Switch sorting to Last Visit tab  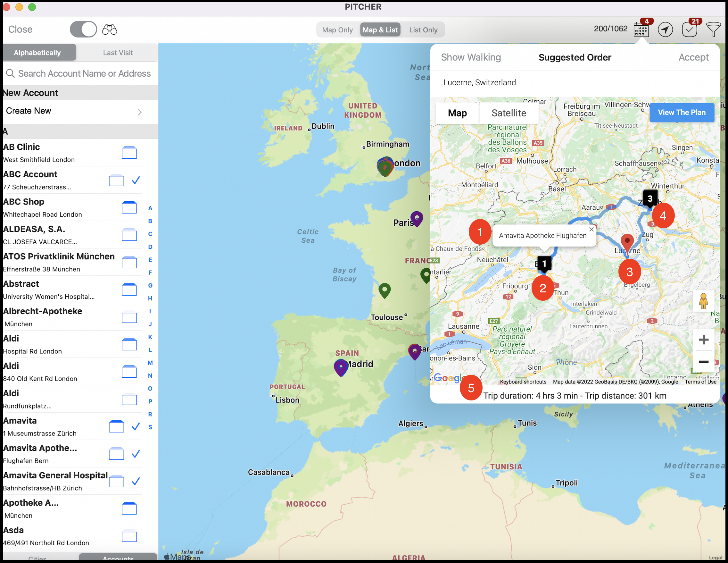[118, 52]
